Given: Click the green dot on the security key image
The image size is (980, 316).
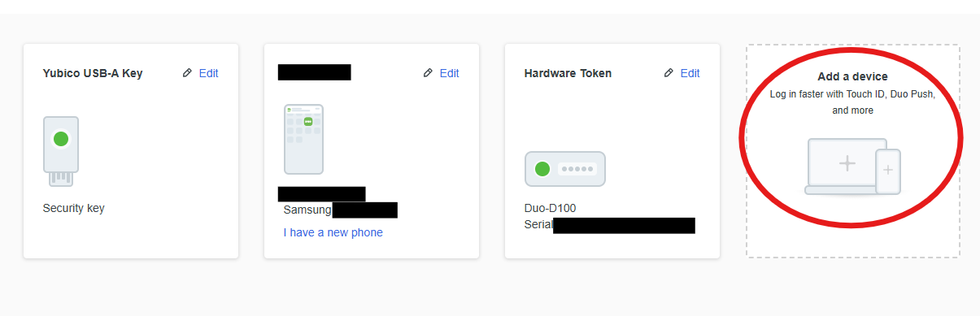Looking at the screenshot, I should click(x=60, y=139).
